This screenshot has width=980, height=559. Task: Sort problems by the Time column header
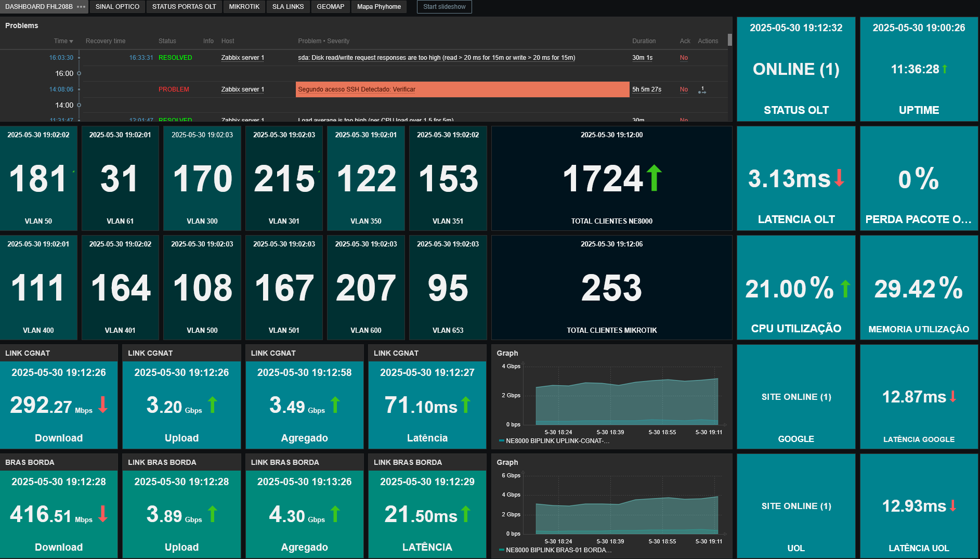point(63,41)
